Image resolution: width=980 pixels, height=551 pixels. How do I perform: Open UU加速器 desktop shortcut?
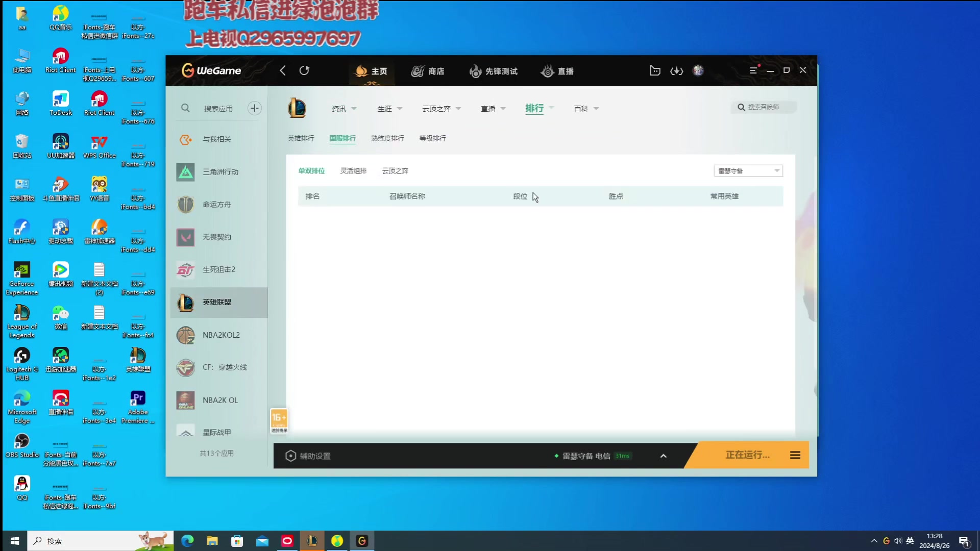(x=60, y=146)
